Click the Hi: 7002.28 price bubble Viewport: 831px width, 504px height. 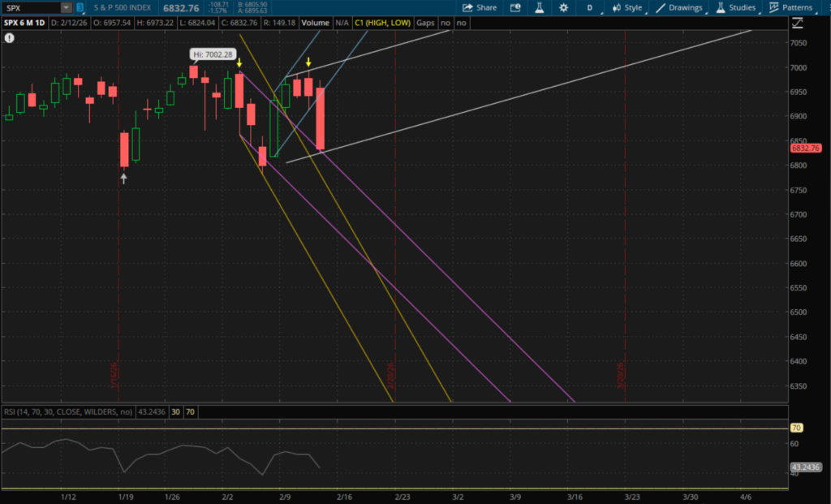tap(212, 54)
